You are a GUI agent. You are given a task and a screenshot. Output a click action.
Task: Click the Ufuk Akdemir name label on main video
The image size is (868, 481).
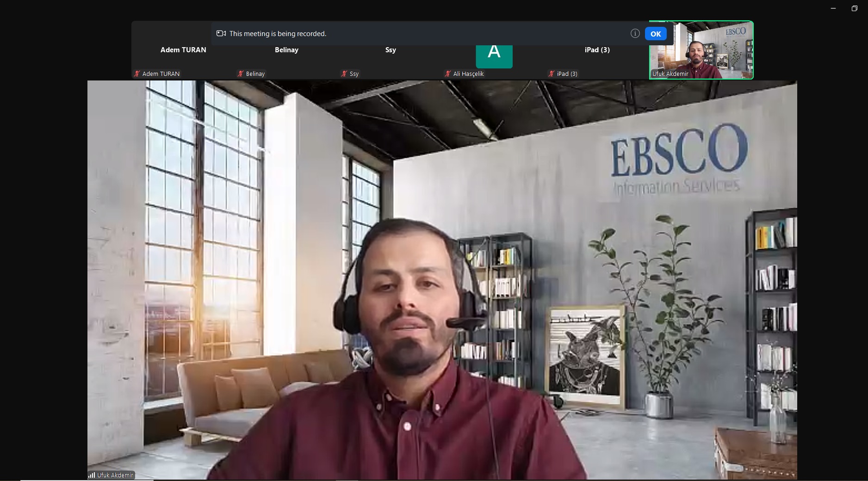pyautogui.click(x=115, y=475)
